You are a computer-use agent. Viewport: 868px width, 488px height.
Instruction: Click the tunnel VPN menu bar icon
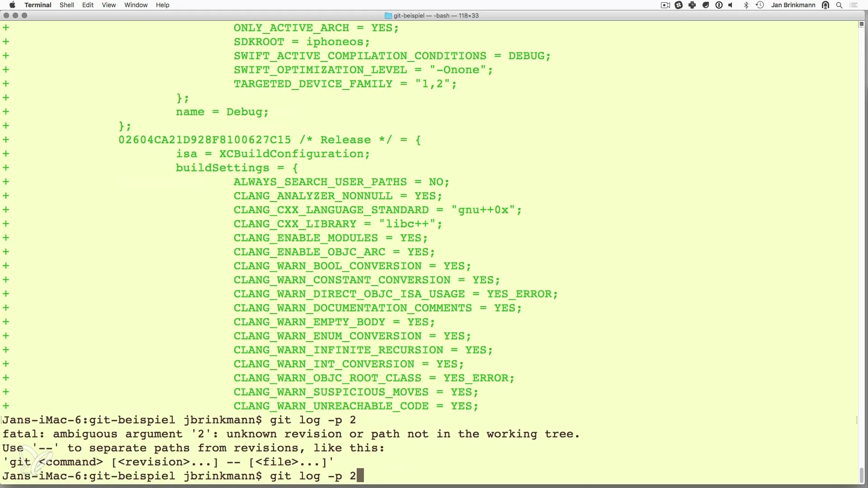pos(826,5)
